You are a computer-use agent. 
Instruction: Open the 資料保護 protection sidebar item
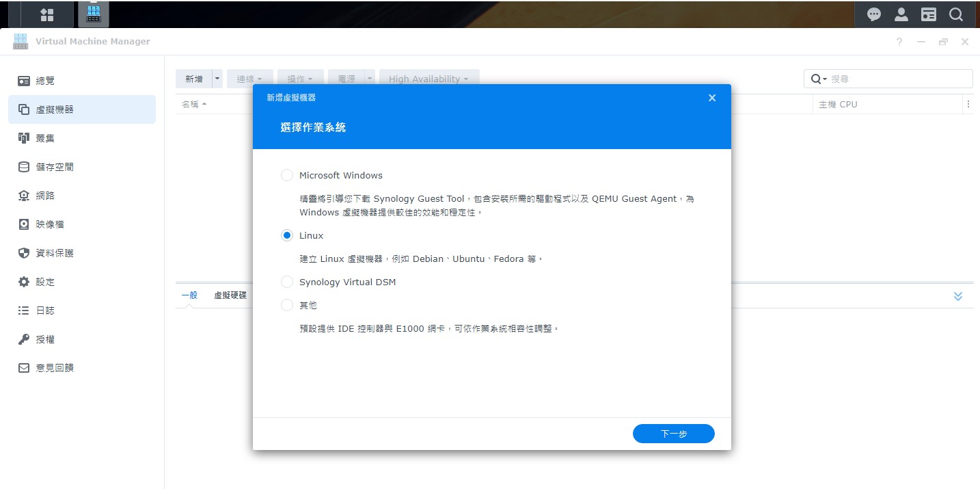click(x=55, y=253)
